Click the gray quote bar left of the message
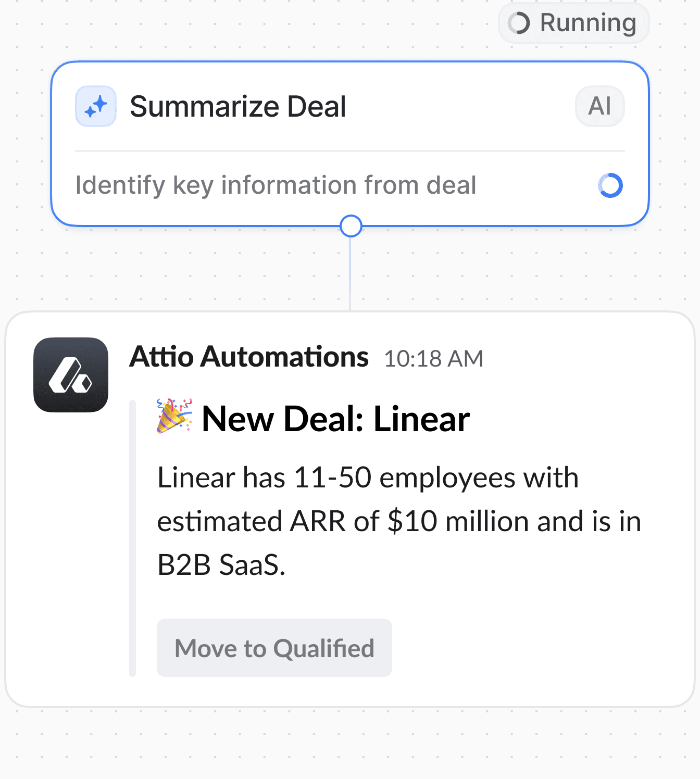 click(132, 538)
